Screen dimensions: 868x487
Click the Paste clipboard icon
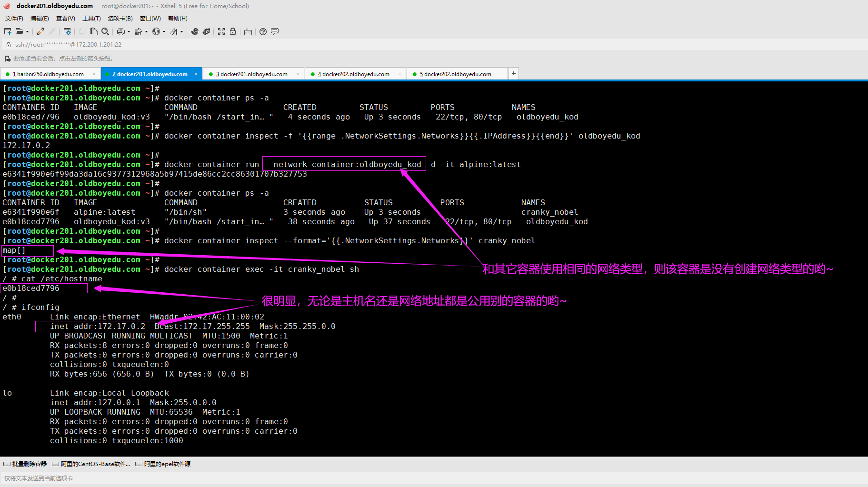94,31
